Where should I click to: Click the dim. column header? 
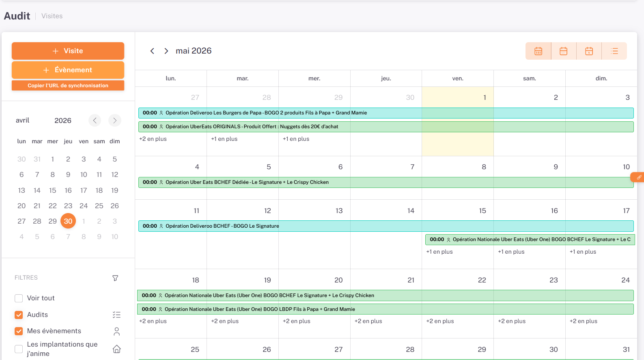(601, 78)
